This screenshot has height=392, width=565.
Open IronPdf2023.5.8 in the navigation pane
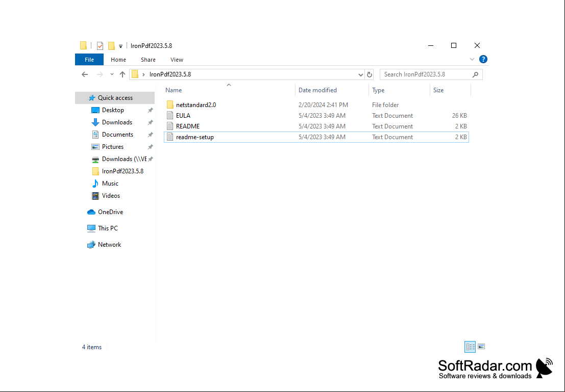(x=122, y=171)
